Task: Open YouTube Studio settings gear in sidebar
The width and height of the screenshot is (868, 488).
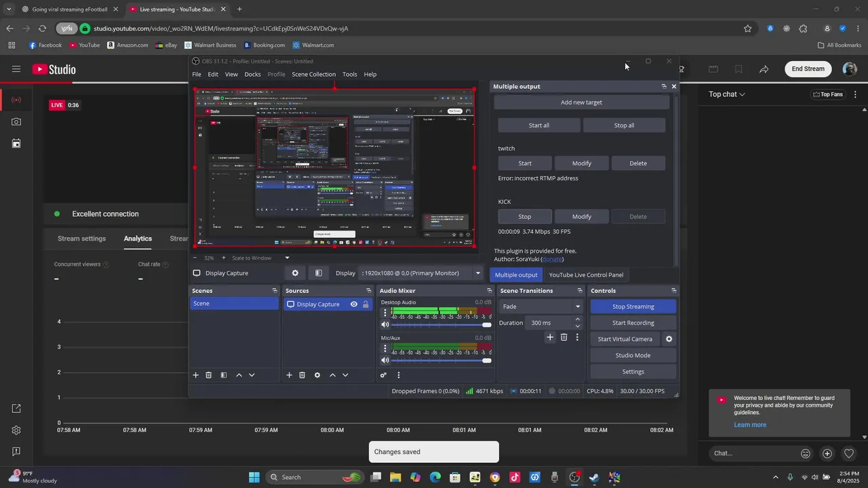Action: point(16,430)
